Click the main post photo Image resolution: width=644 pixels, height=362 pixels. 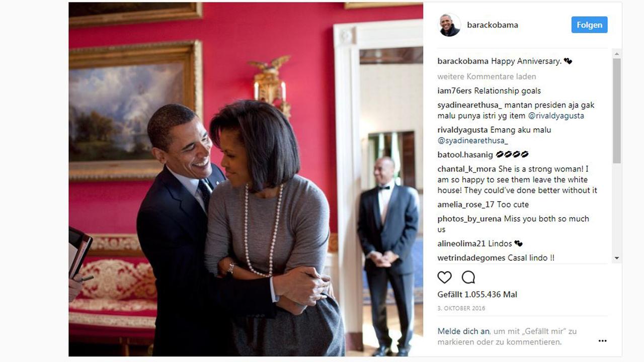[x=246, y=179]
